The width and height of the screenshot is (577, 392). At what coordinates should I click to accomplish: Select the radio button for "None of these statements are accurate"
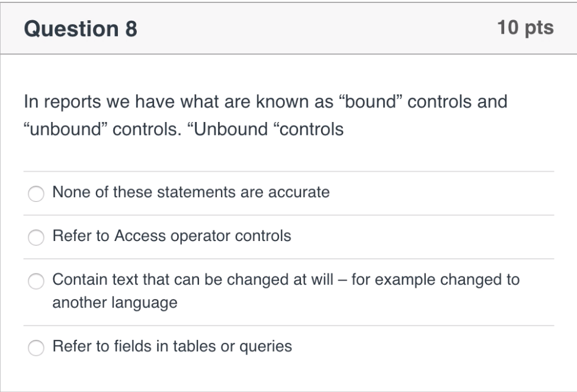(36, 192)
